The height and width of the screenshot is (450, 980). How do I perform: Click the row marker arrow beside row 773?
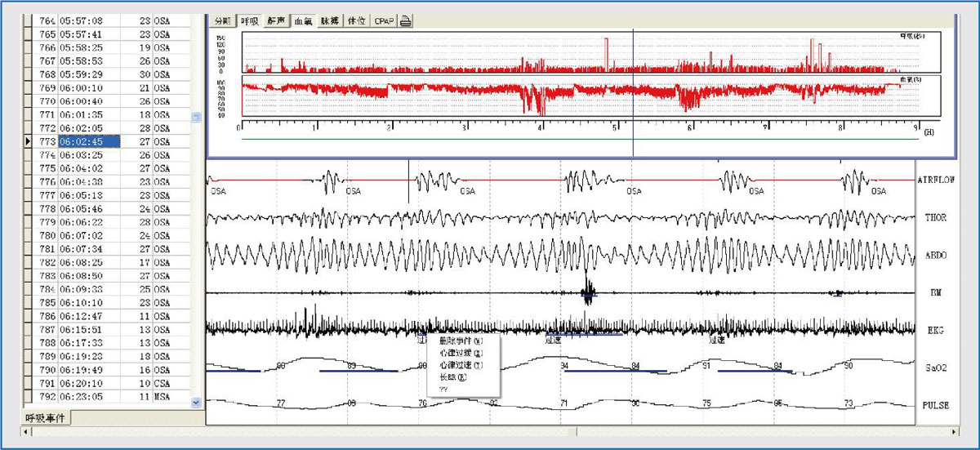(29, 141)
